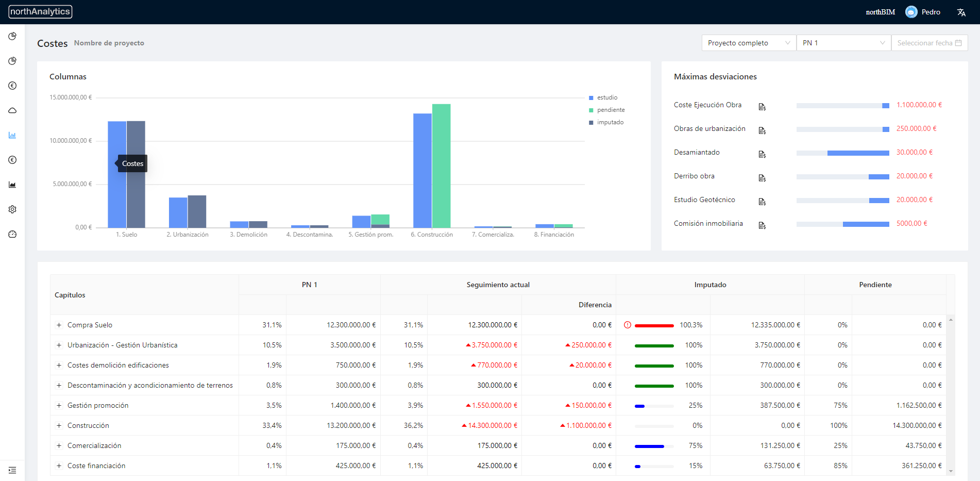Click the 1.100.000,00 € Máximas desviaciones value
Image resolution: width=980 pixels, height=481 pixels.
919,105
